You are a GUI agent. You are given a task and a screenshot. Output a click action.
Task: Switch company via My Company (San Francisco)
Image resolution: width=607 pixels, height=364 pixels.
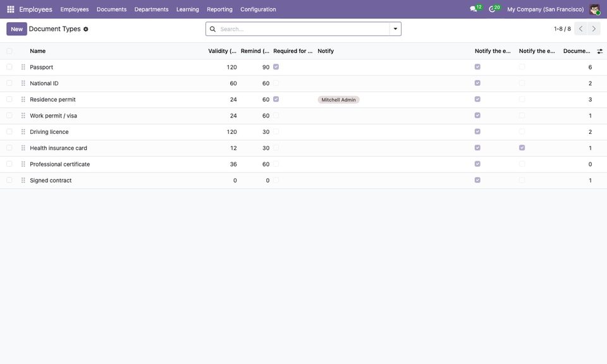click(546, 9)
